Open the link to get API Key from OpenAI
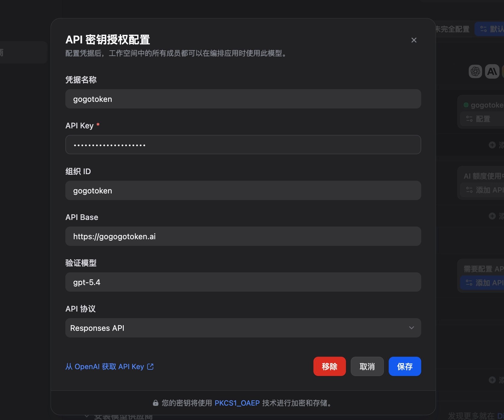 (x=110, y=366)
